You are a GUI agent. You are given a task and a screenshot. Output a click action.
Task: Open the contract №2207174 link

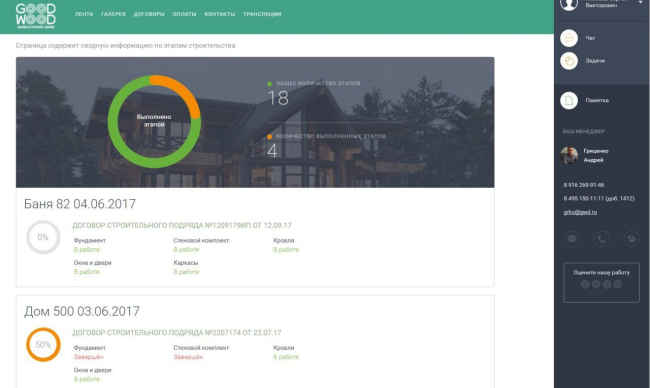(x=177, y=333)
